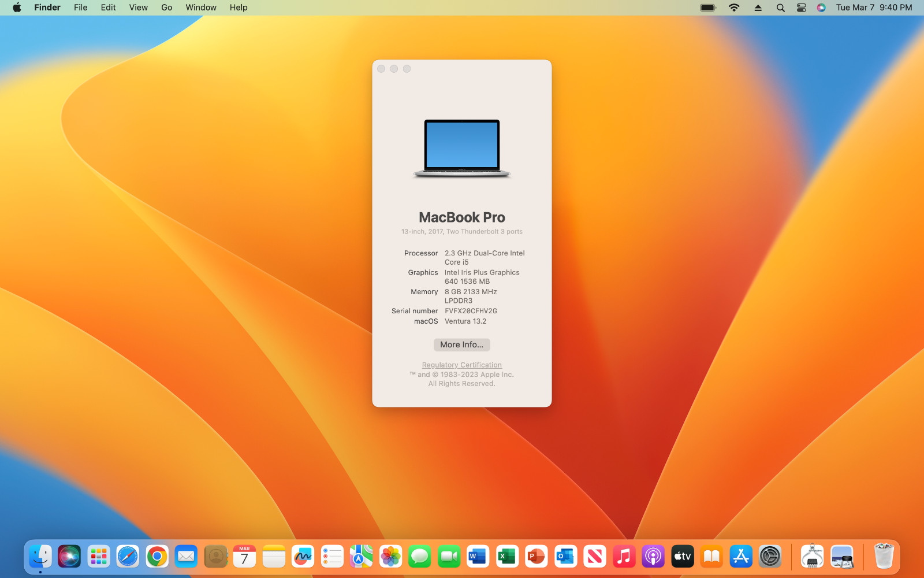Image resolution: width=924 pixels, height=578 pixels.
Task: Open the Edit menu
Action: (x=109, y=8)
